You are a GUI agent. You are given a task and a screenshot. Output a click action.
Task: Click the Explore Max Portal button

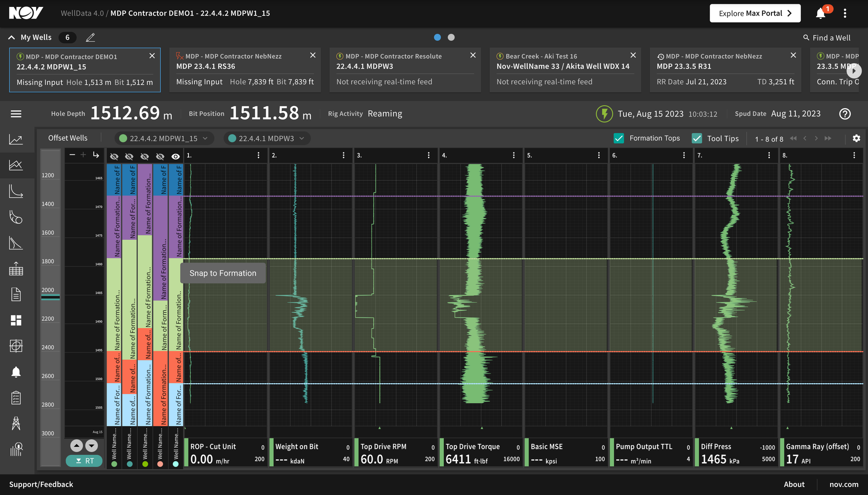pyautogui.click(x=755, y=13)
